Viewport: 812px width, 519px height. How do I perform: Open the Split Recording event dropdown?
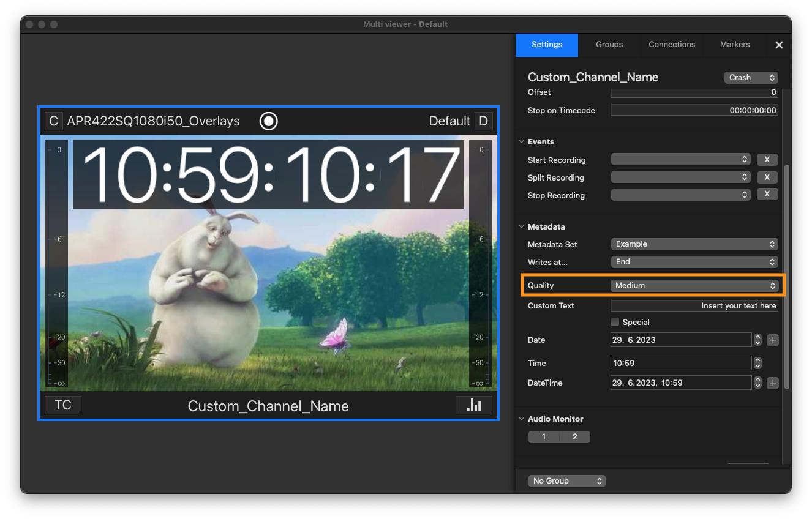[x=681, y=177]
